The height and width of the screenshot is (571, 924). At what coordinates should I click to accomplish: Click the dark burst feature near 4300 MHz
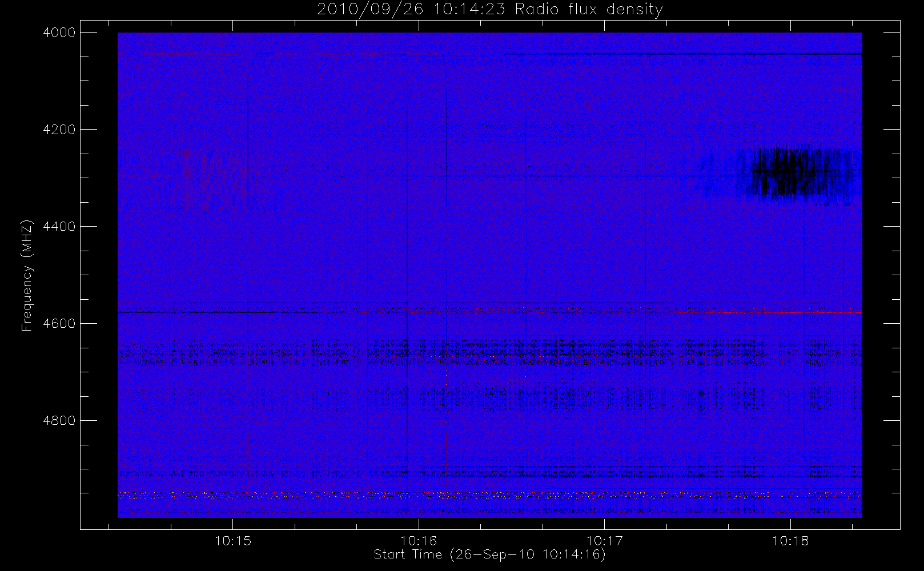[791, 173]
